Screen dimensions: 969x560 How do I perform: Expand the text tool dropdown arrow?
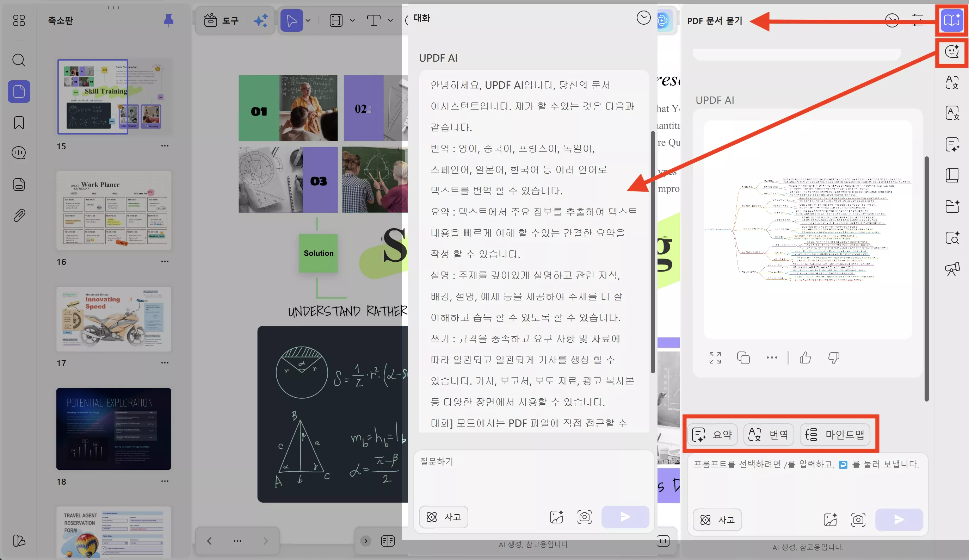(x=390, y=20)
